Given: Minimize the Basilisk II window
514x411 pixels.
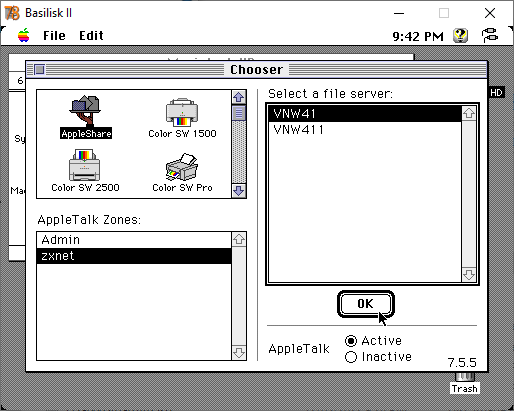Looking at the screenshot, I should tap(399, 13).
